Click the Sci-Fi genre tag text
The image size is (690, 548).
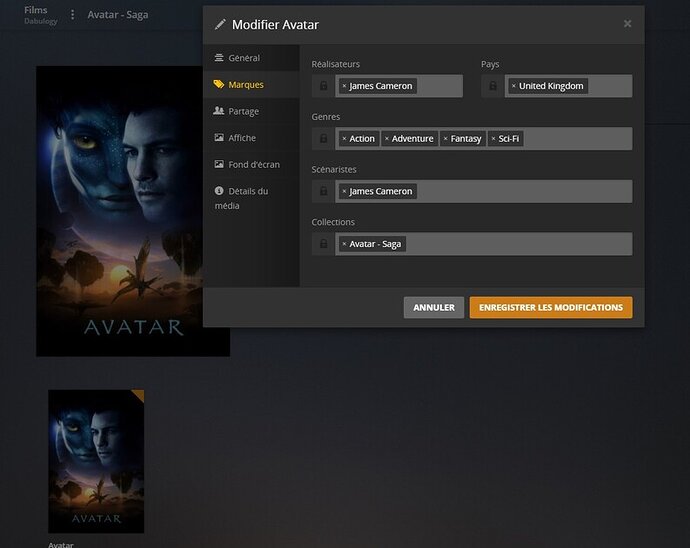pos(509,139)
